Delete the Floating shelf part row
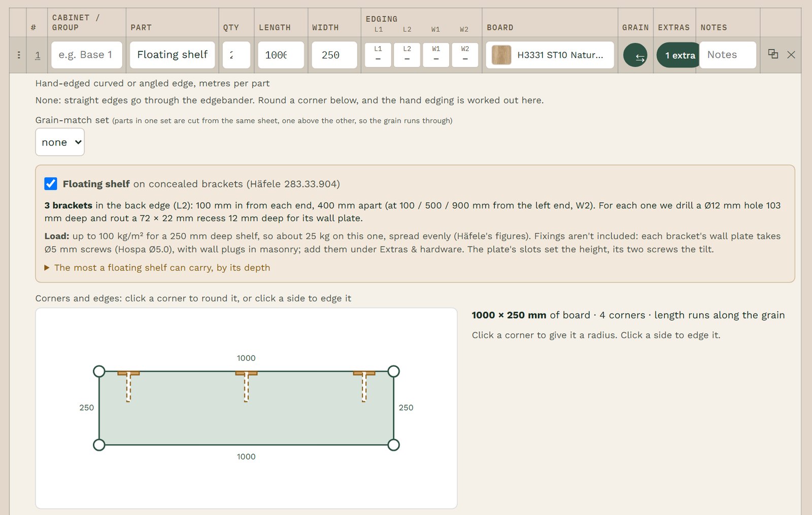This screenshot has width=812, height=515. pos(791,54)
